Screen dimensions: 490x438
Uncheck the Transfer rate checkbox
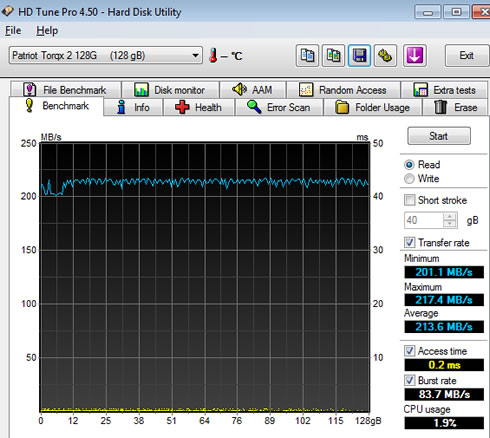pyautogui.click(x=409, y=242)
